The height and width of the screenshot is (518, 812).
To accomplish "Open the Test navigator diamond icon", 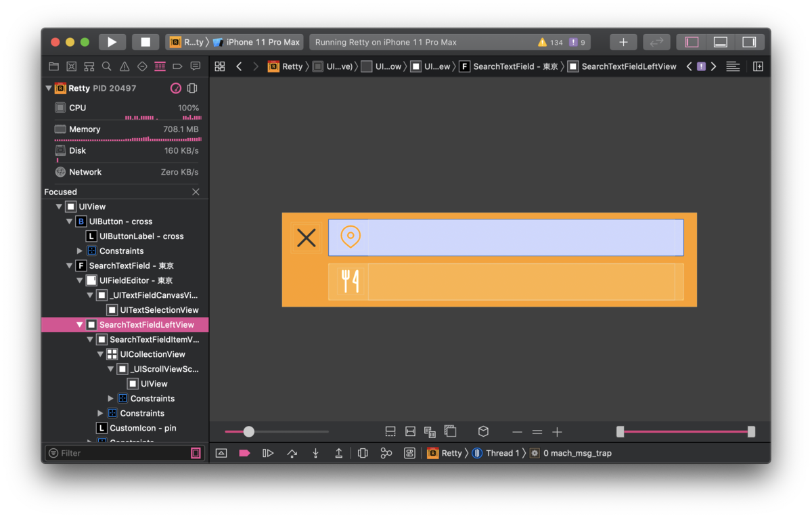I will pyautogui.click(x=142, y=66).
